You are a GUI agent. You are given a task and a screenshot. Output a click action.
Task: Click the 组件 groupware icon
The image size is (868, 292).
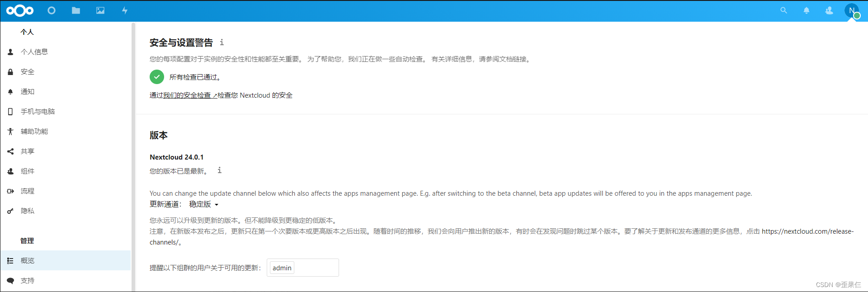[10, 171]
